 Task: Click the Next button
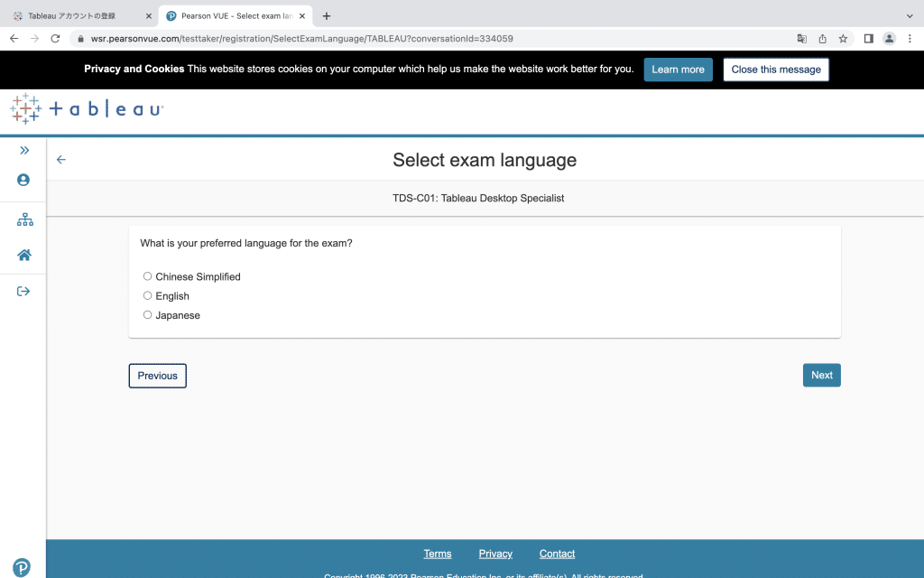click(x=821, y=375)
